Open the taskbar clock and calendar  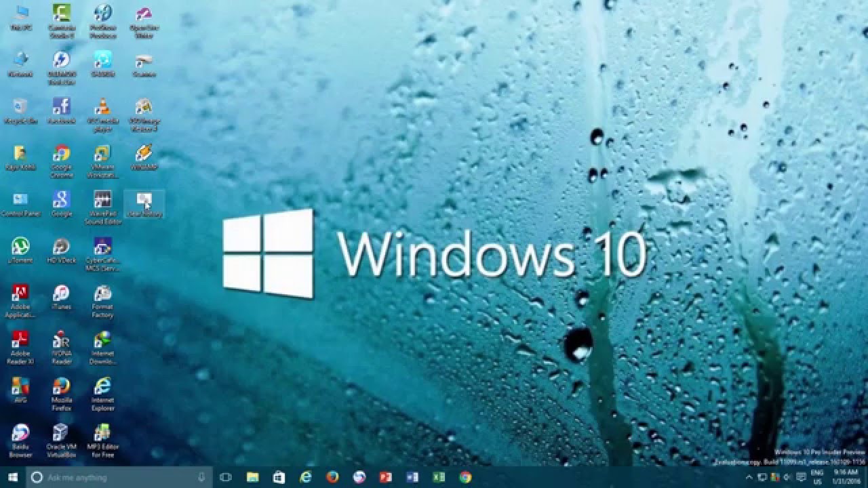coord(846,477)
